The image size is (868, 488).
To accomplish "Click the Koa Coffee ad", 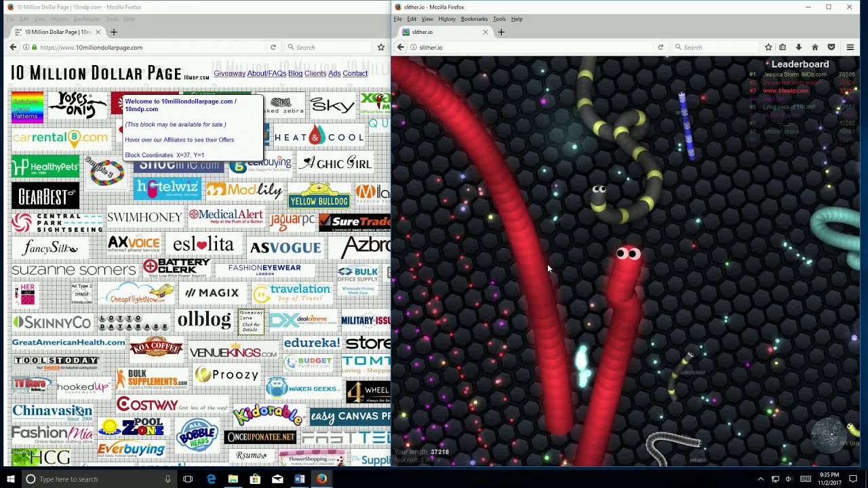I will (156, 348).
